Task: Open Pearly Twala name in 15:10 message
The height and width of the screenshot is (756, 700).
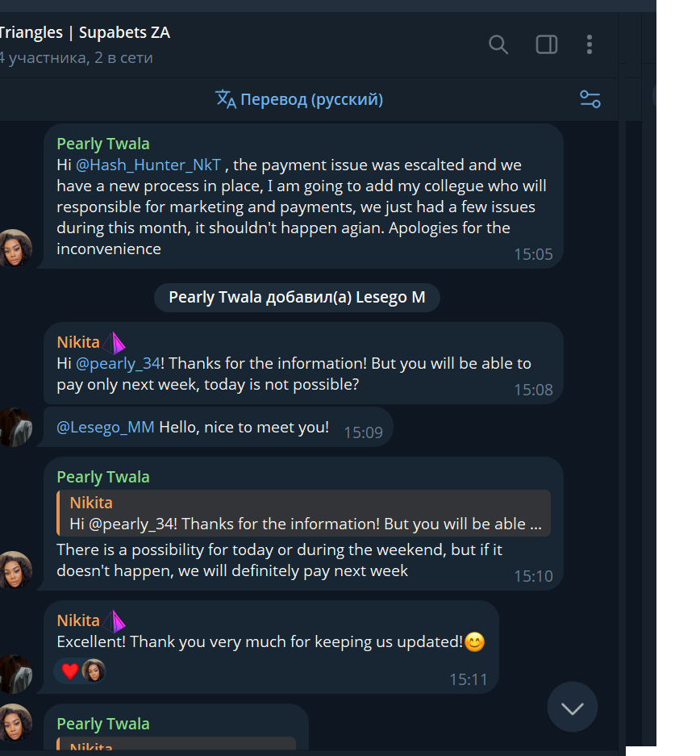Action: coord(103,477)
